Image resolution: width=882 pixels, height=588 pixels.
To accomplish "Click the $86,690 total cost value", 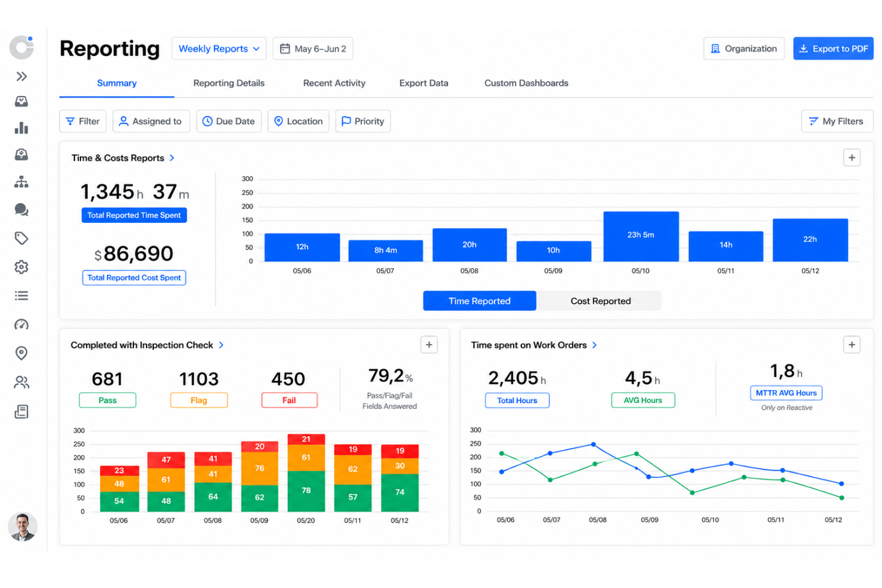I will (134, 254).
